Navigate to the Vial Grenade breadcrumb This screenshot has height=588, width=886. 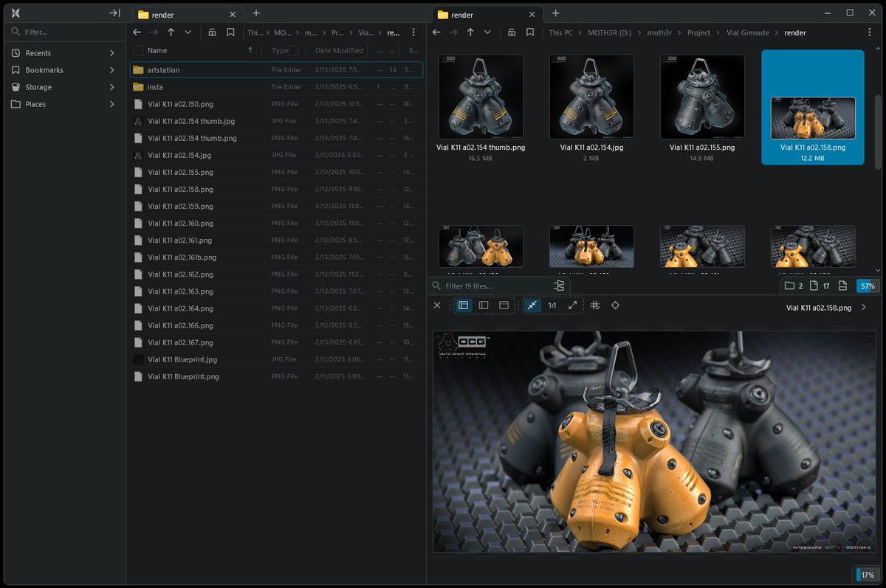[x=747, y=32]
